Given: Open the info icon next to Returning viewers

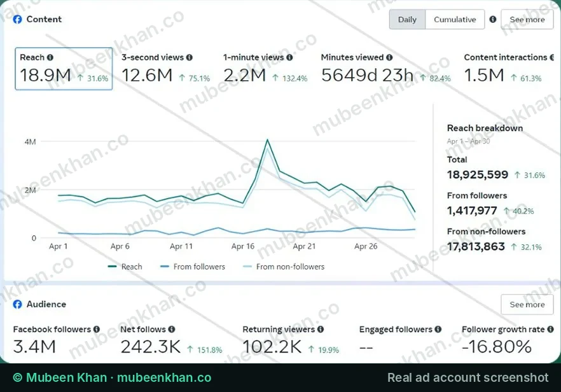Looking at the screenshot, I should [321, 330].
